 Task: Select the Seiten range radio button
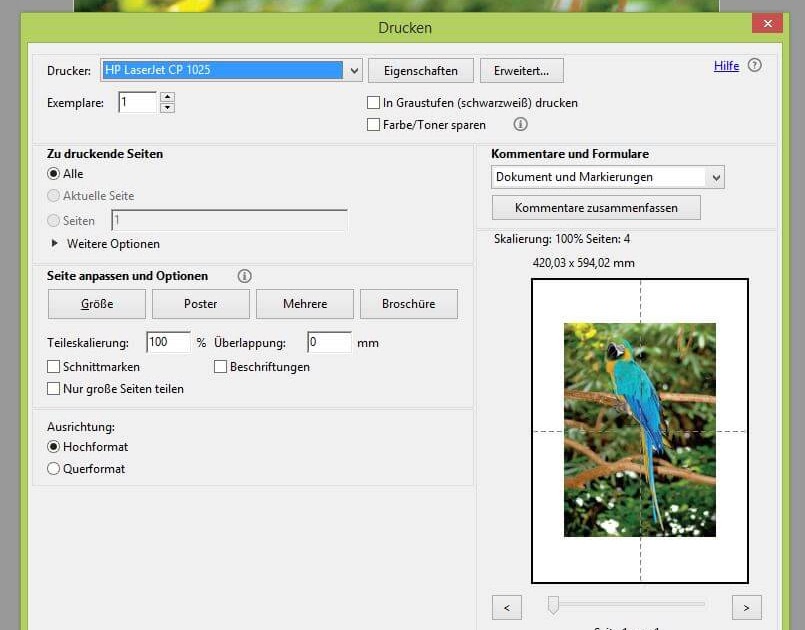pyautogui.click(x=53, y=221)
